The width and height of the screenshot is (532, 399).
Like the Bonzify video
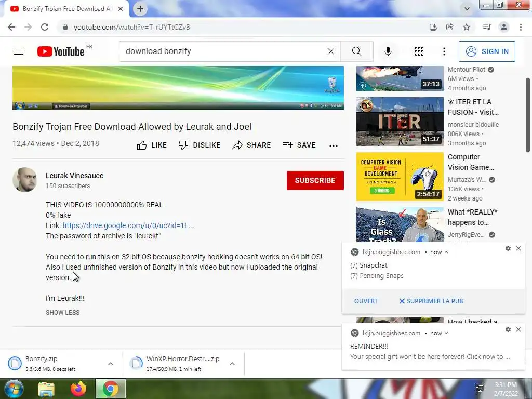click(x=152, y=145)
